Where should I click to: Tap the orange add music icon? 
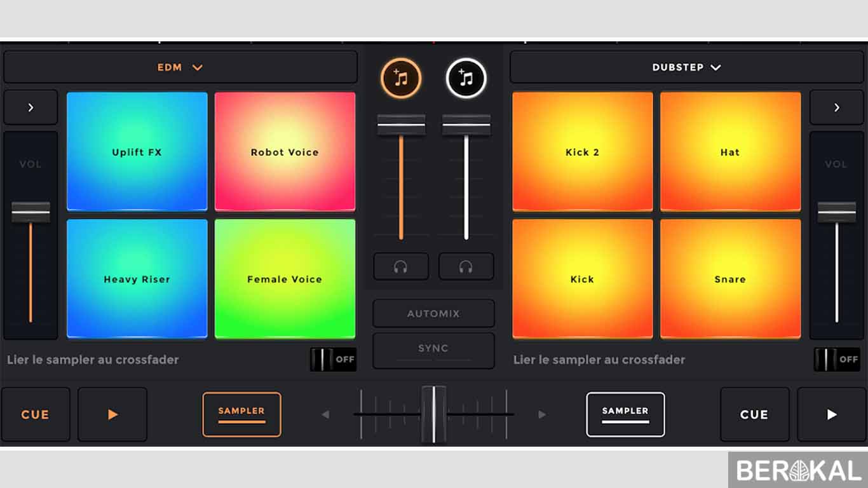click(x=400, y=79)
